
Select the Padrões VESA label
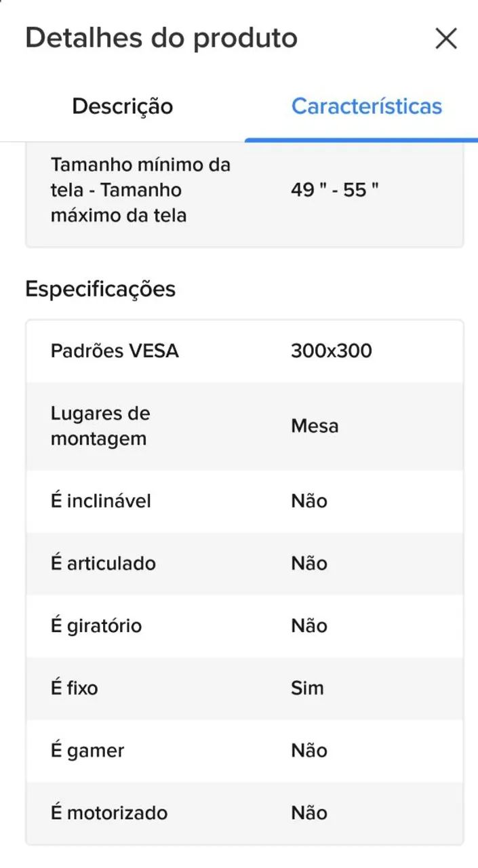115,351
